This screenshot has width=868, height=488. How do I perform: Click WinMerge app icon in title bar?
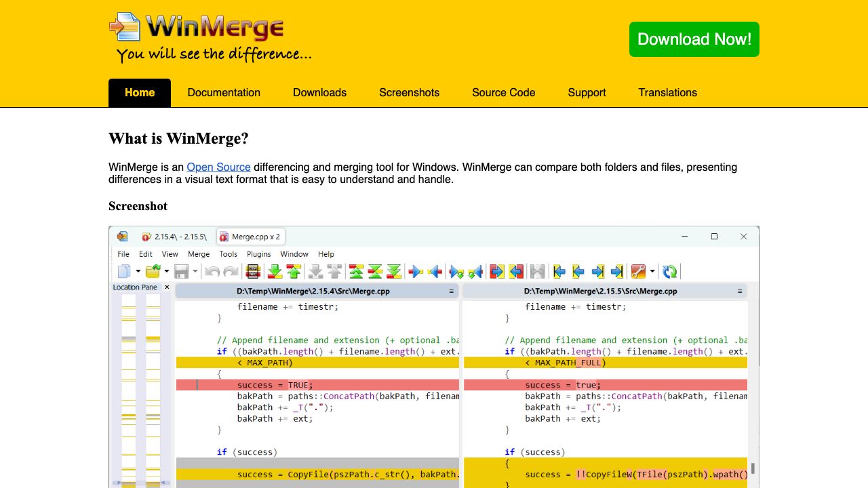click(123, 237)
